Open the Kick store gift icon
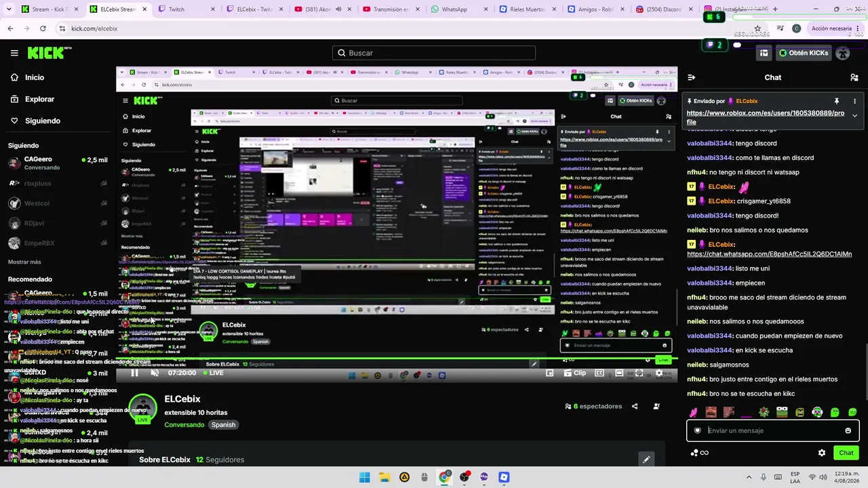 pos(764,53)
